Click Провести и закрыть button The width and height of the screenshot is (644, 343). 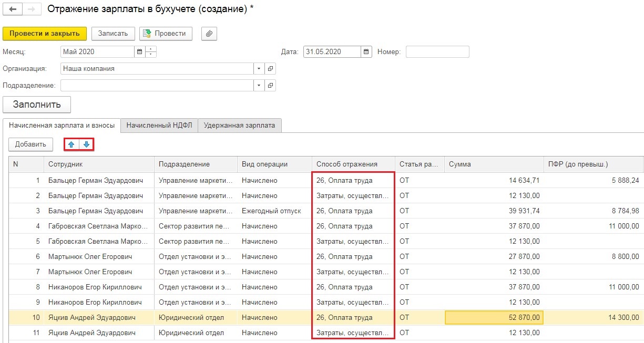(45, 34)
